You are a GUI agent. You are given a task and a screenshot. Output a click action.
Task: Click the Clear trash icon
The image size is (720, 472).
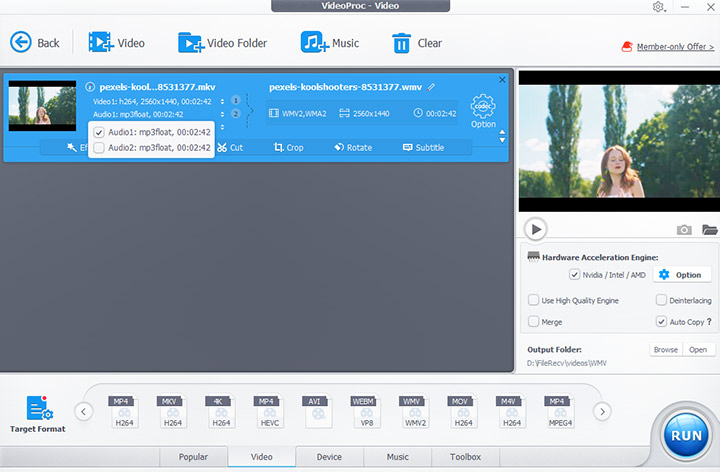[x=401, y=42]
